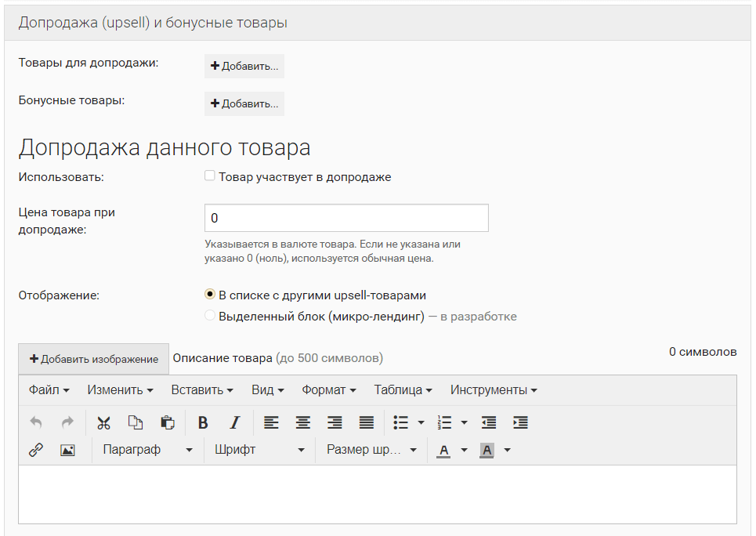The width and height of the screenshot is (756, 536).
Task: Apply italic formatting in editor toolbar
Action: click(x=234, y=422)
